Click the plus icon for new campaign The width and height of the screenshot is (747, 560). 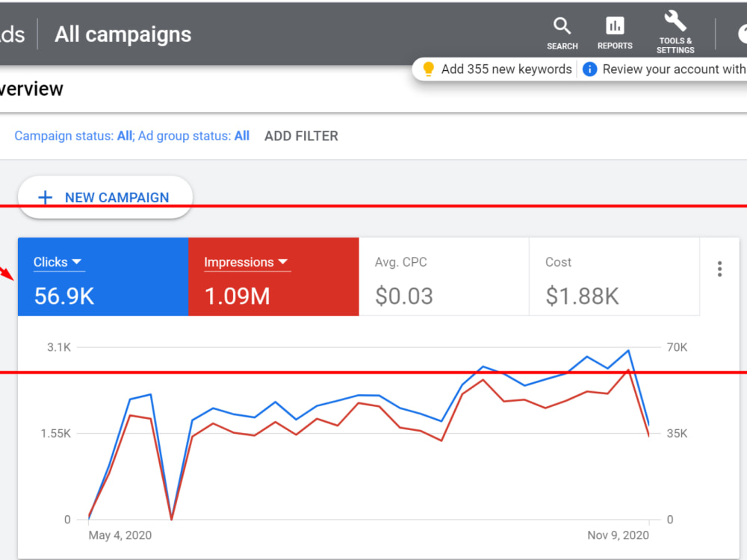pyautogui.click(x=46, y=197)
